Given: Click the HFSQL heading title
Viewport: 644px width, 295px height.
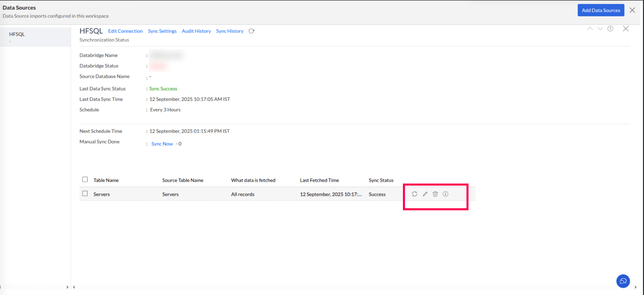Looking at the screenshot, I should click(91, 31).
